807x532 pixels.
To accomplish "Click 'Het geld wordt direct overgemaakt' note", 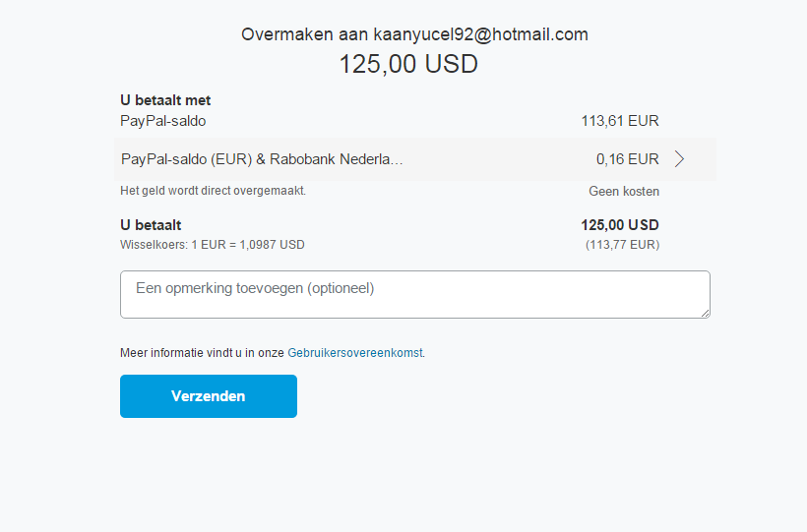I will [214, 191].
